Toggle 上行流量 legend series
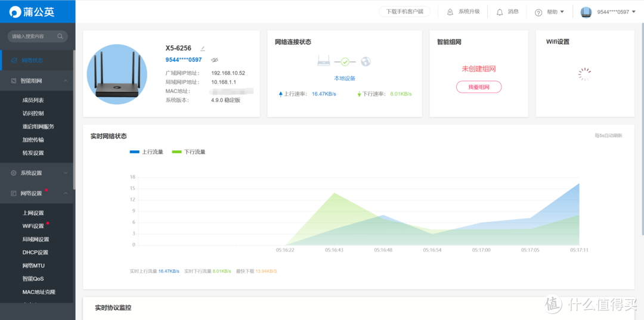This screenshot has width=644, height=320. [147, 152]
